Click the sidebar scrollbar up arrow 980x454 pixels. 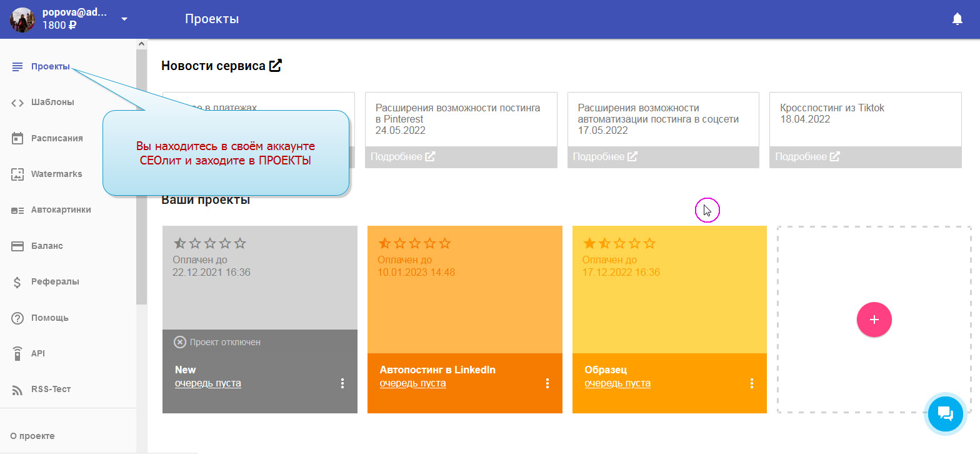click(141, 44)
